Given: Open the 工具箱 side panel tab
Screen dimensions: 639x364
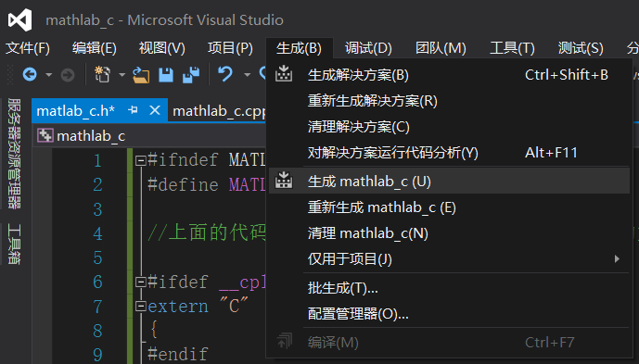Looking at the screenshot, I should (x=14, y=244).
